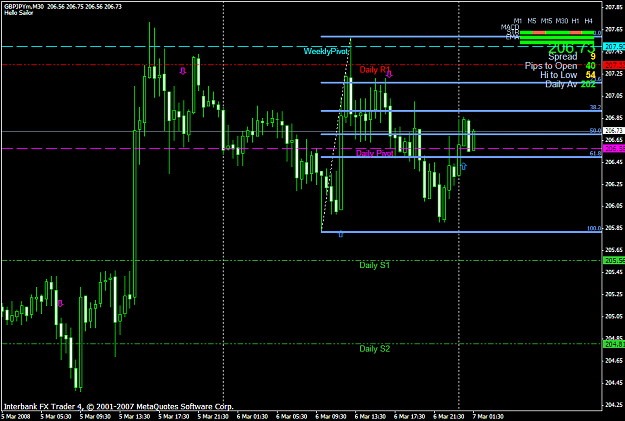Click the Daily Av value 202
Image resolution: width=625 pixels, height=421 pixels.
pos(588,84)
